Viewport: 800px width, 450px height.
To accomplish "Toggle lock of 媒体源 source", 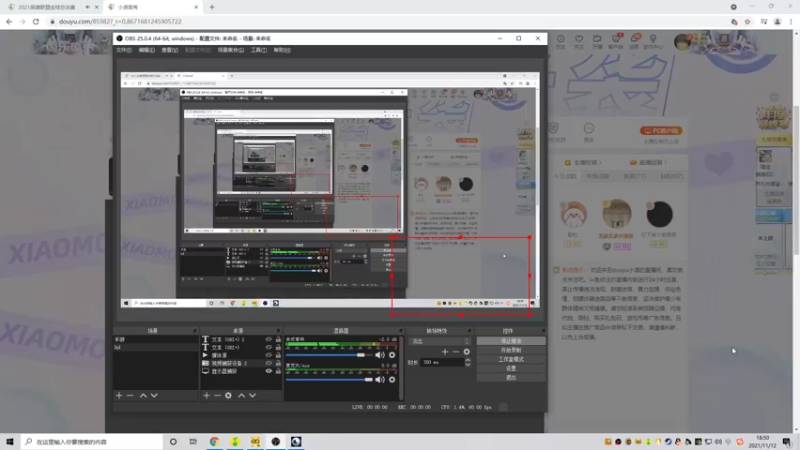I will click(x=278, y=355).
